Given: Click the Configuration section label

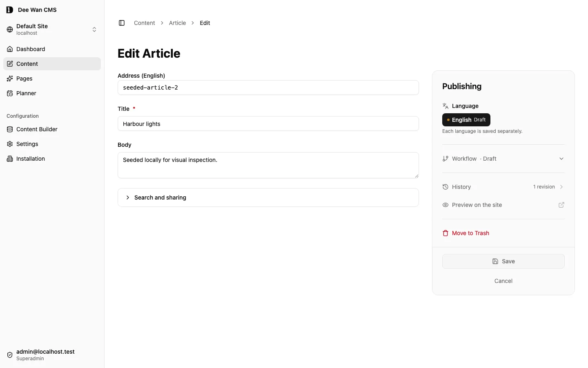Looking at the screenshot, I should click(x=23, y=116).
